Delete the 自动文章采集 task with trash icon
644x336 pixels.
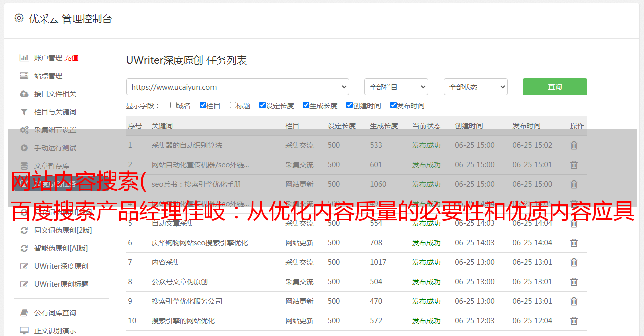574,223
